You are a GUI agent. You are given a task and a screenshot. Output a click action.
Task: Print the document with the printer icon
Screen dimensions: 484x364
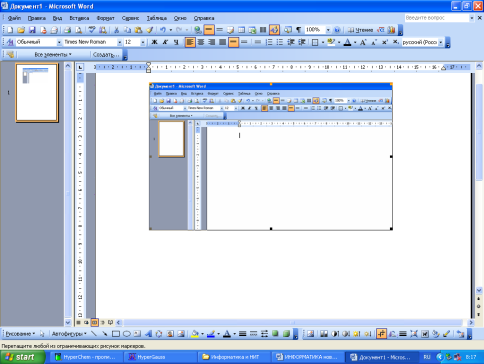coord(67,30)
